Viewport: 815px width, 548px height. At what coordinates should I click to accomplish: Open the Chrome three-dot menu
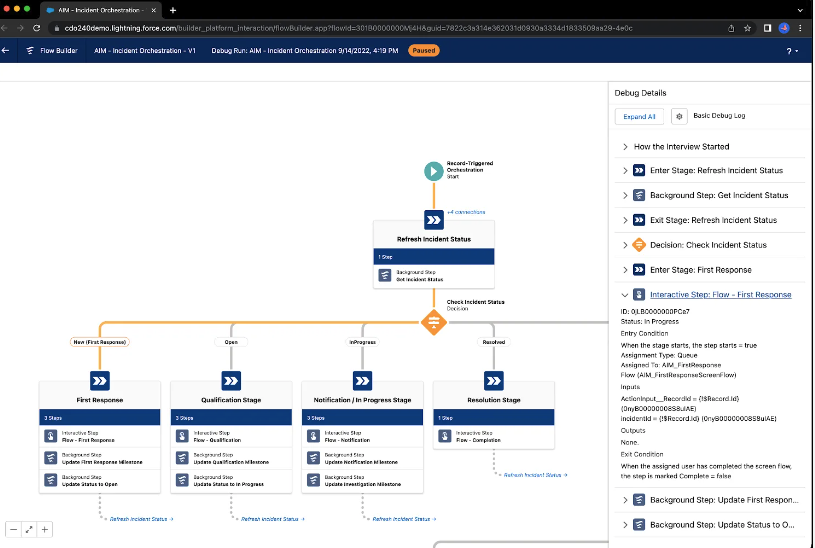point(800,28)
